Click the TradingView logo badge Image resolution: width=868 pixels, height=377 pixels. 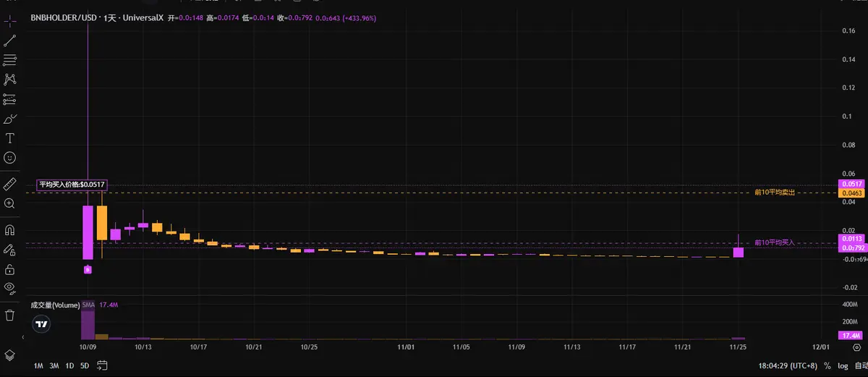point(42,324)
